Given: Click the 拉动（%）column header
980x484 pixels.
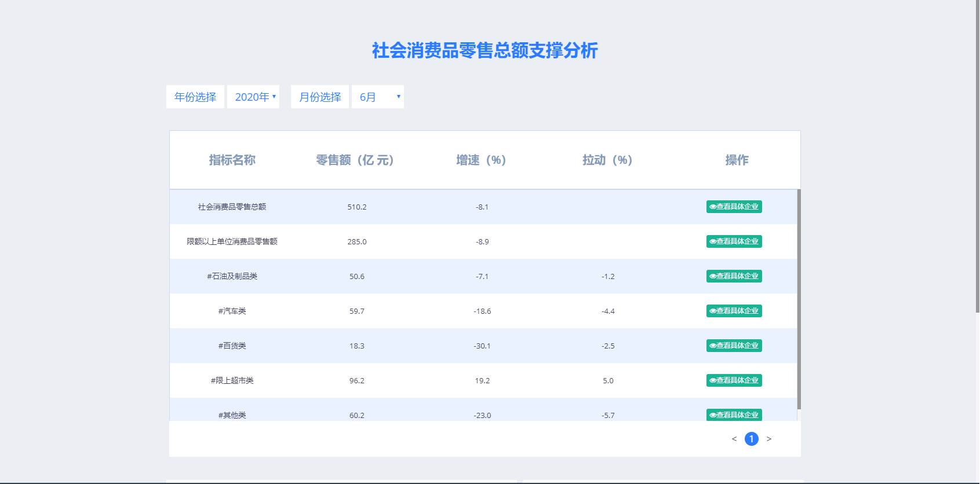Looking at the screenshot, I should (x=607, y=160).
